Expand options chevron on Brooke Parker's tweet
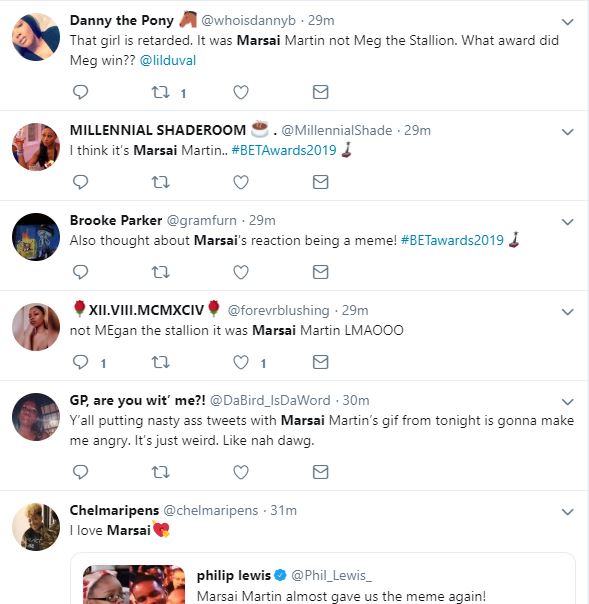Screen dimensions: 589x604 pos(567,222)
